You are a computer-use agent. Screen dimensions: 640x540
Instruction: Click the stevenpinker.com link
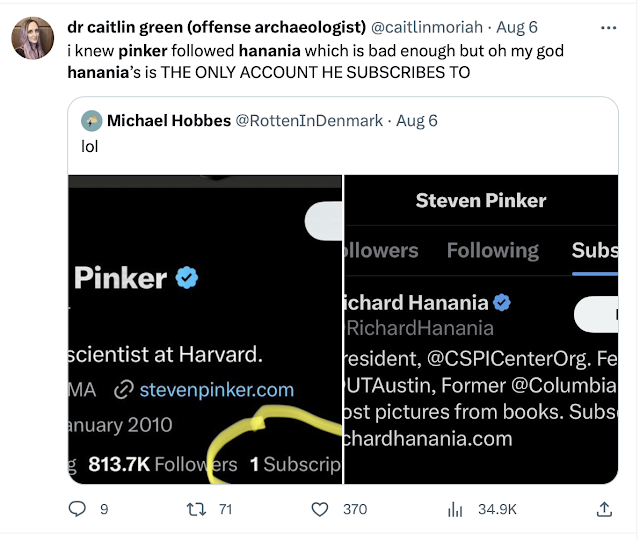pyautogui.click(x=217, y=390)
